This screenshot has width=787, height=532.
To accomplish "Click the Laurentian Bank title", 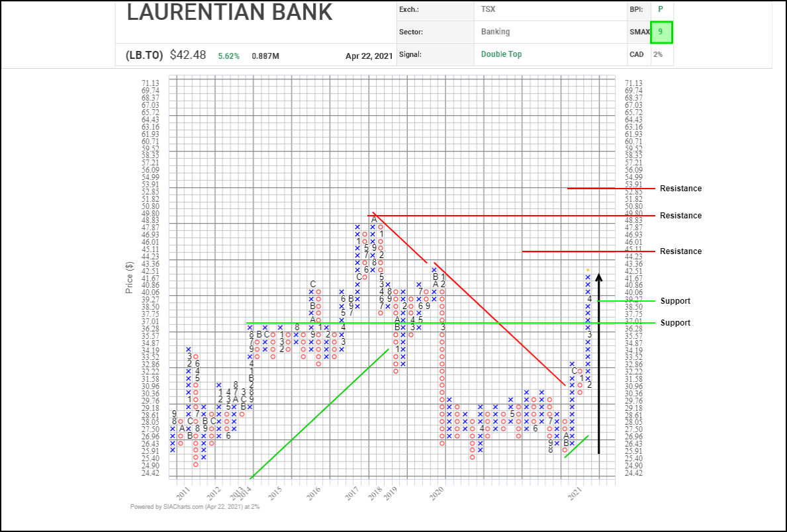I will (x=229, y=13).
